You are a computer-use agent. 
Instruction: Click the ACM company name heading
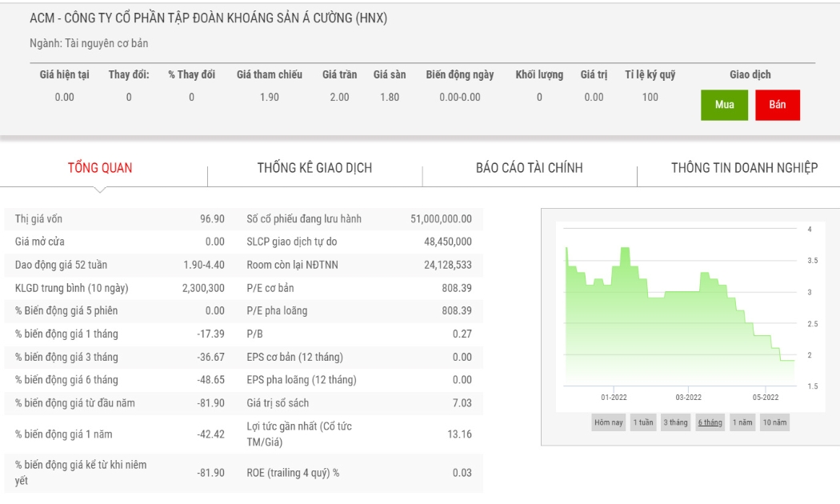pos(208,18)
